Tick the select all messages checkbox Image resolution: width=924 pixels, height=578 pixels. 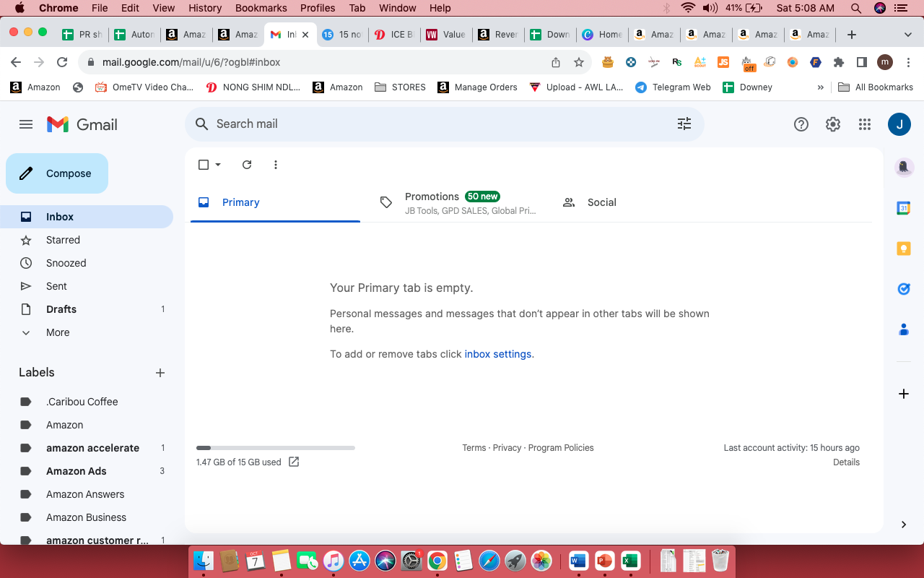(x=204, y=165)
